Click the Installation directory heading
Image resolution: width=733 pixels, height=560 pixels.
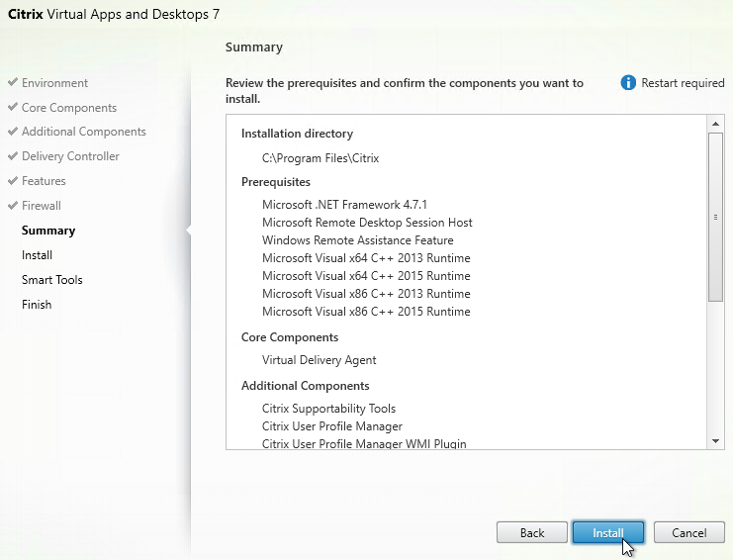coord(297,134)
